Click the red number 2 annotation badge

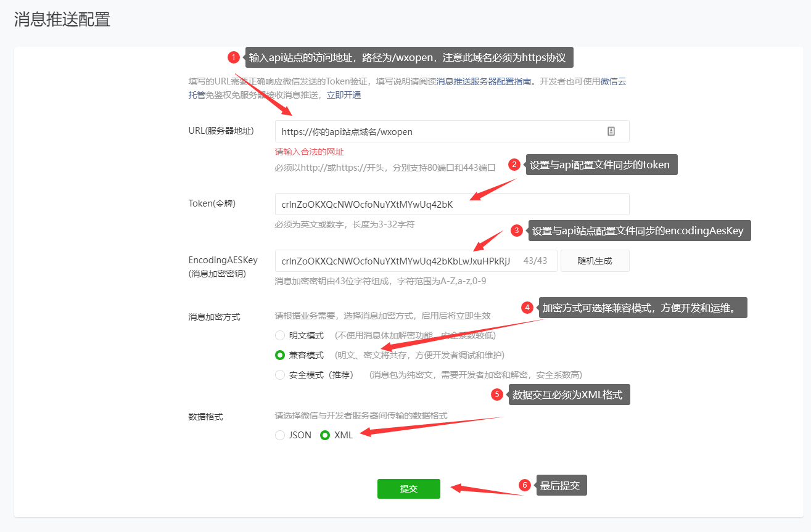(514, 165)
